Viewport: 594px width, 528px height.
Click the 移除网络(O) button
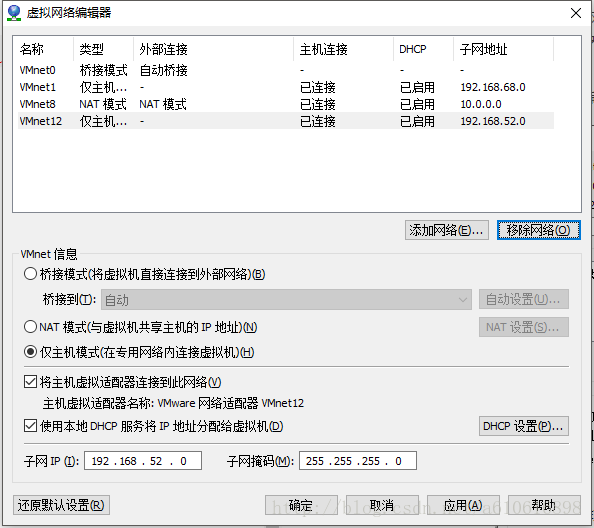[538, 230]
